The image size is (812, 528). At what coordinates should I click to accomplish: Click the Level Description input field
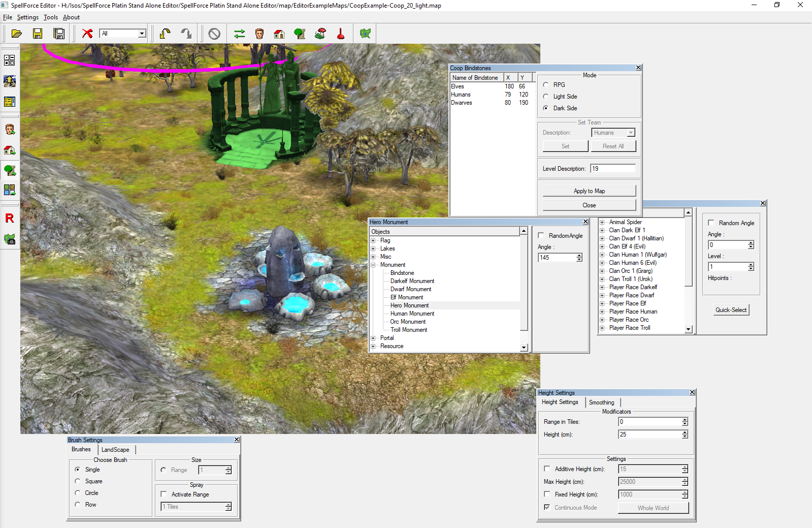[x=613, y=169]
